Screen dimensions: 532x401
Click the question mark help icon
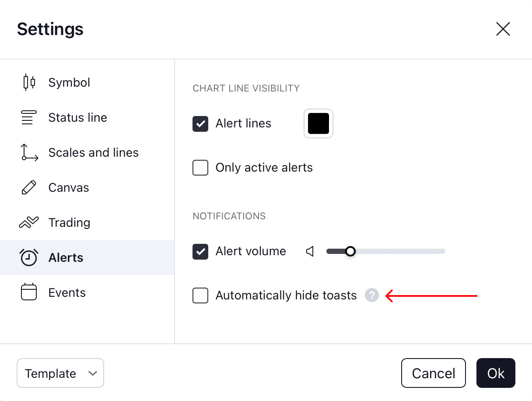pyautogui.click(x=371, y=295)
